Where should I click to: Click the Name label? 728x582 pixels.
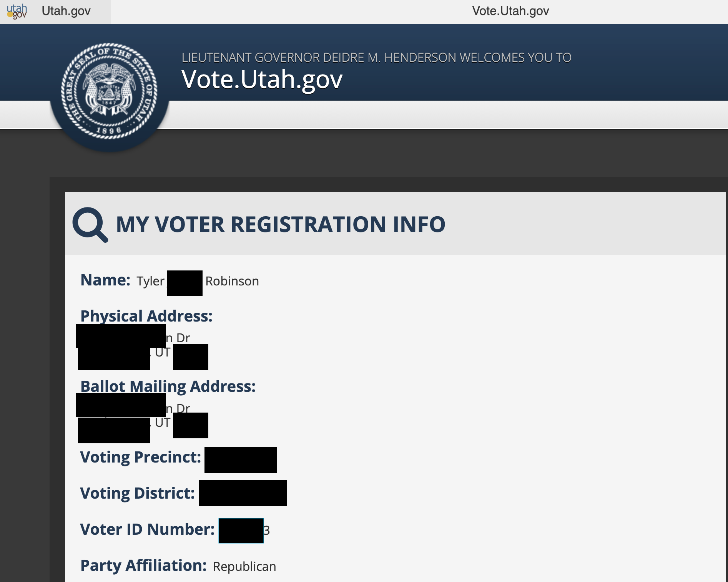(105, 280)
